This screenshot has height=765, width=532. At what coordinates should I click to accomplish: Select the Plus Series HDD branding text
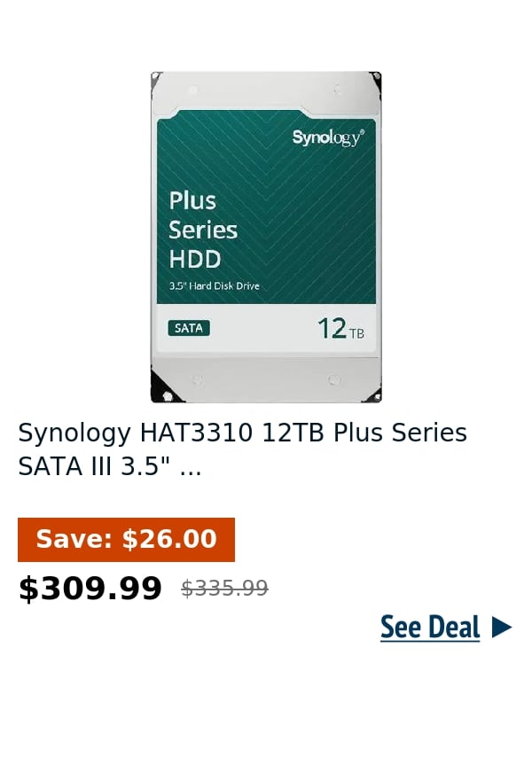click(203, 230)
